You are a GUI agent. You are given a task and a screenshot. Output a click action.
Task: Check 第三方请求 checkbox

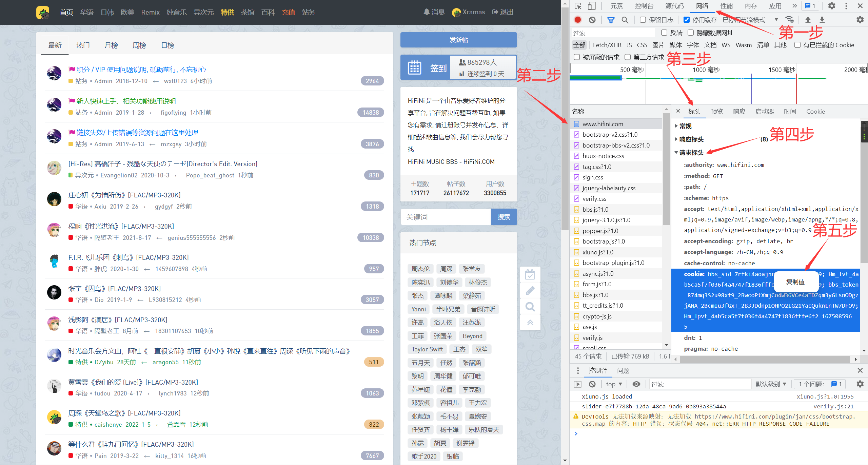(628, 57)
